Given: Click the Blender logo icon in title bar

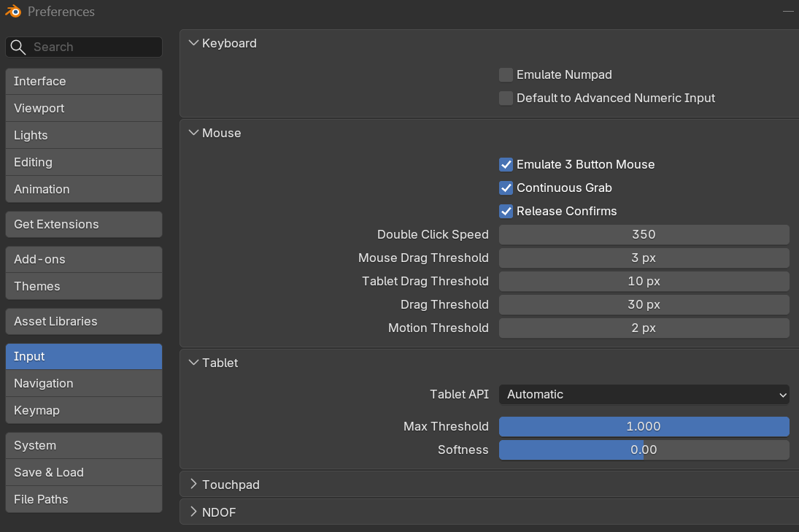Looking at the screenshot, I should (x=13, y=11).
